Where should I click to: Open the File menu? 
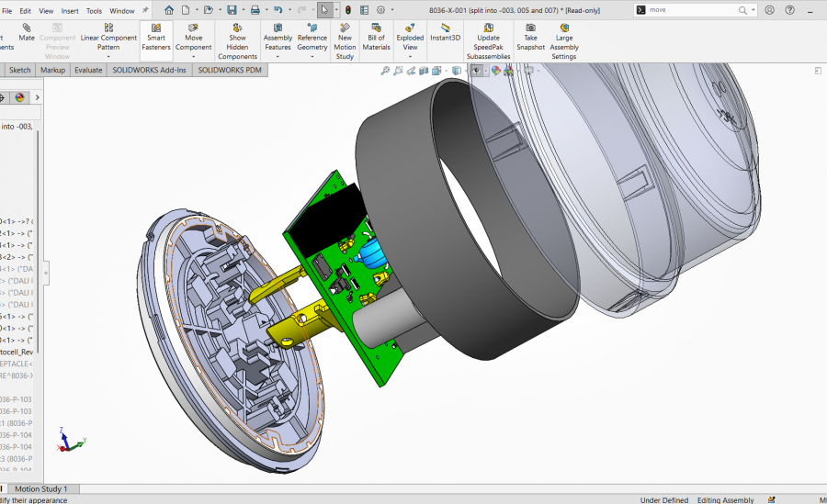click(x=7, y=10)
